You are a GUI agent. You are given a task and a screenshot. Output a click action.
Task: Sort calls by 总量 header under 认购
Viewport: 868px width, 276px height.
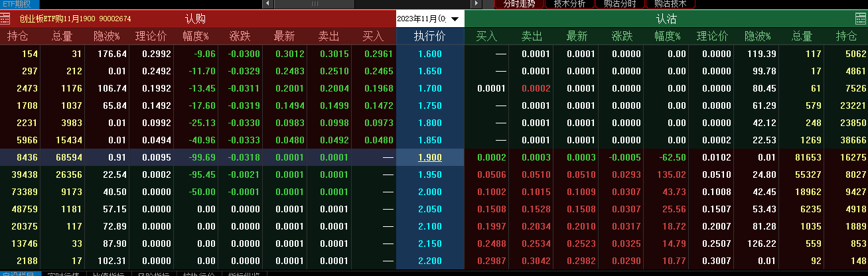62,36
